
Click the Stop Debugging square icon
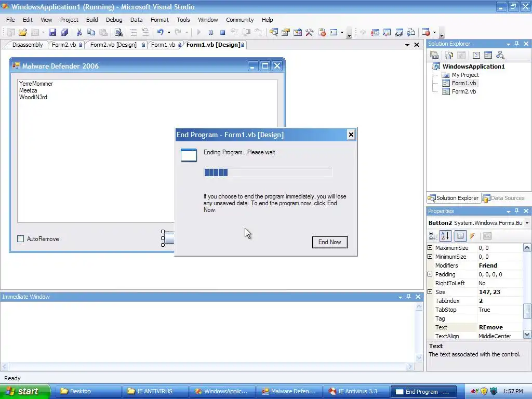pyautogui.click(x=222, y=33)
